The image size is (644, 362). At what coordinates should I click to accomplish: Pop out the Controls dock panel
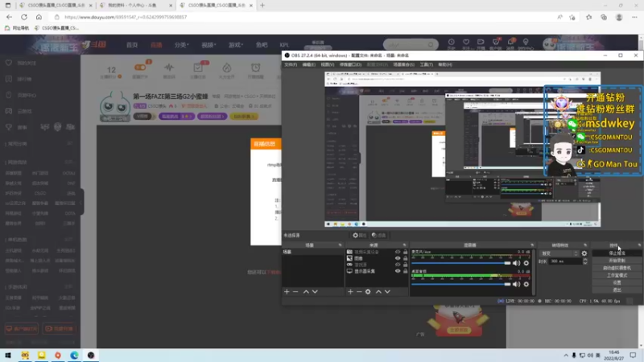[639, 245]
